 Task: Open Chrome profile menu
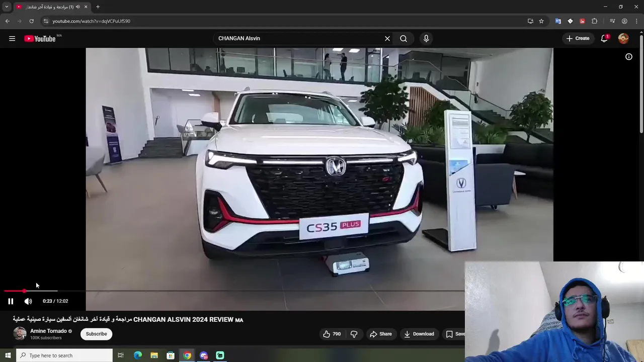coord(624,21)
